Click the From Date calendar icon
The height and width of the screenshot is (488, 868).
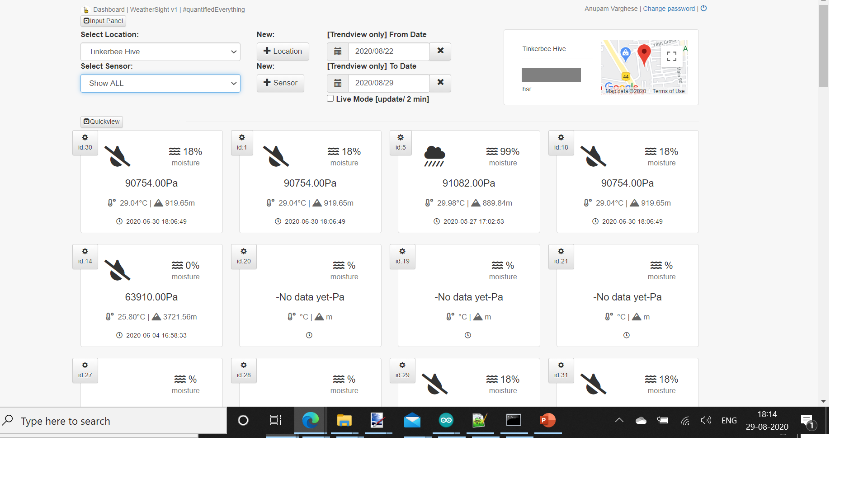pyautogui.click(x=338, y=52)
